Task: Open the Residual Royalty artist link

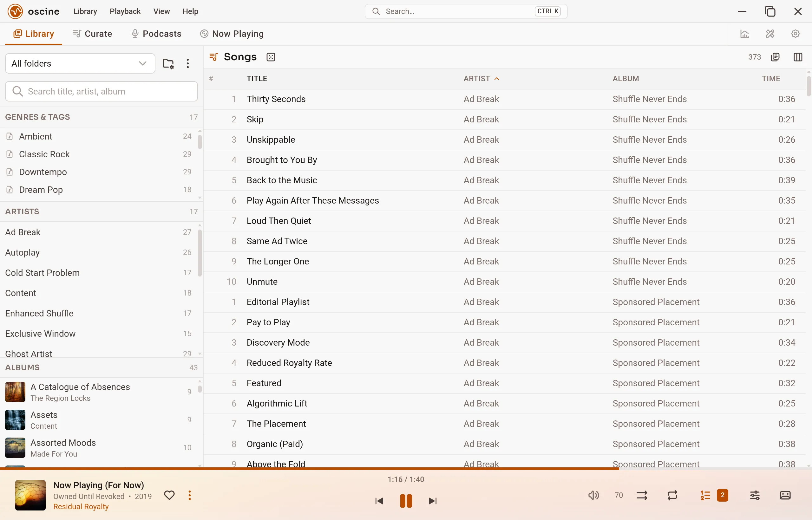Action: (81, 506)
